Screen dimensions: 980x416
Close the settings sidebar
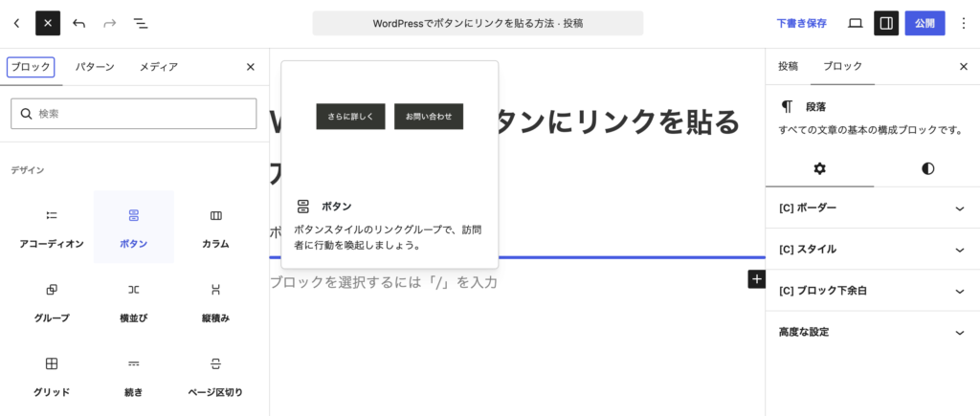point(964,67)
